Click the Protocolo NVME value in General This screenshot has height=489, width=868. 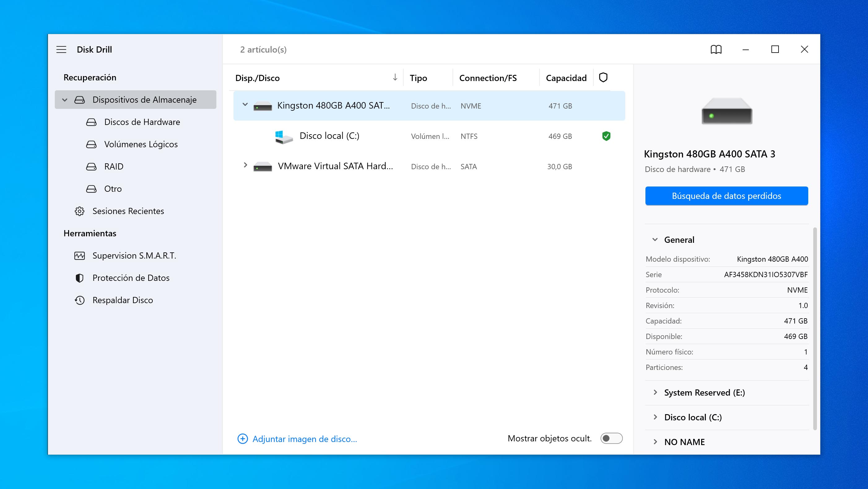[797, 290]
